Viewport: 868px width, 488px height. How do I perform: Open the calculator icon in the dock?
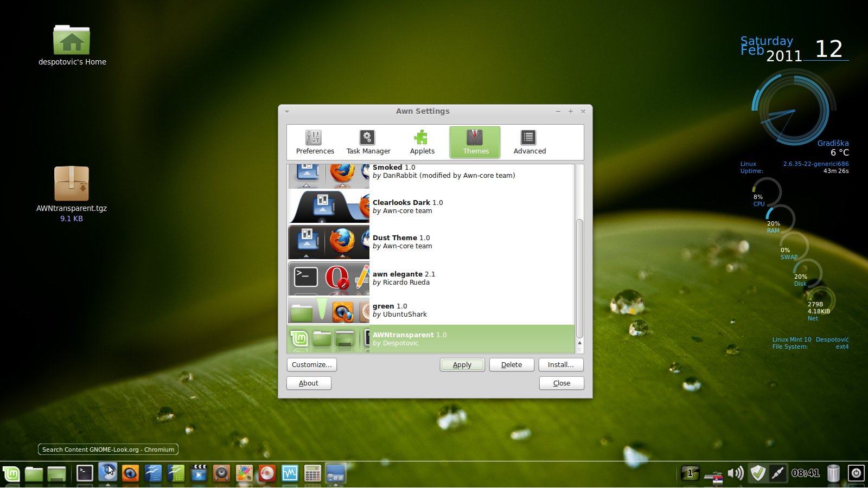click(x=312, y=473)
